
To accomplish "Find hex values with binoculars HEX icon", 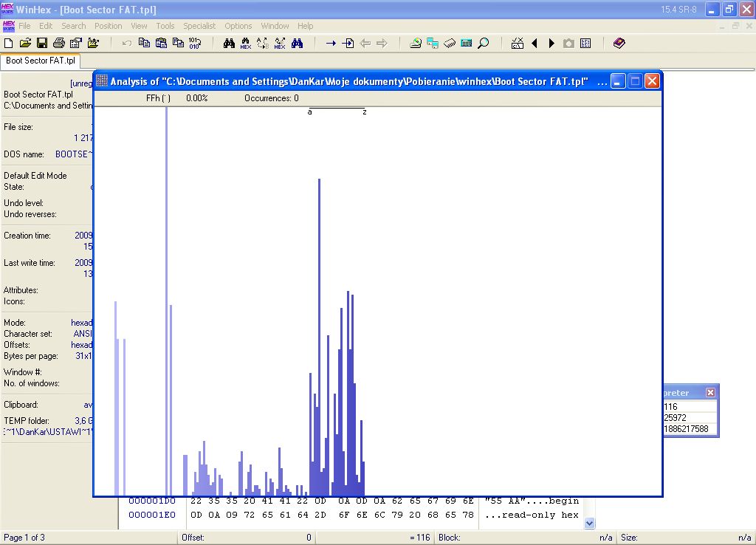I will click(246, 44).
